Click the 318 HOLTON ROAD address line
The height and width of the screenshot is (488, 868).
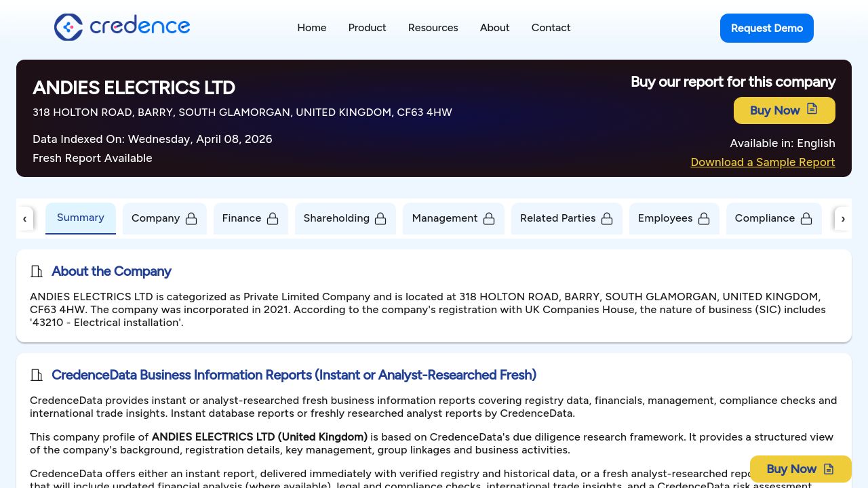[x=242, y=113]
